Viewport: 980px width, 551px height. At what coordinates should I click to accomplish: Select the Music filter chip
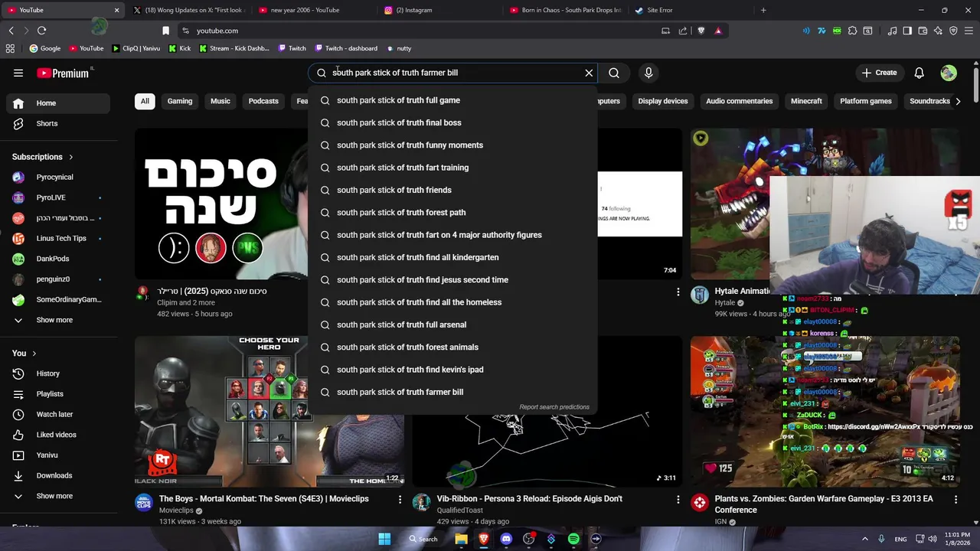click(x=220, y=101)
